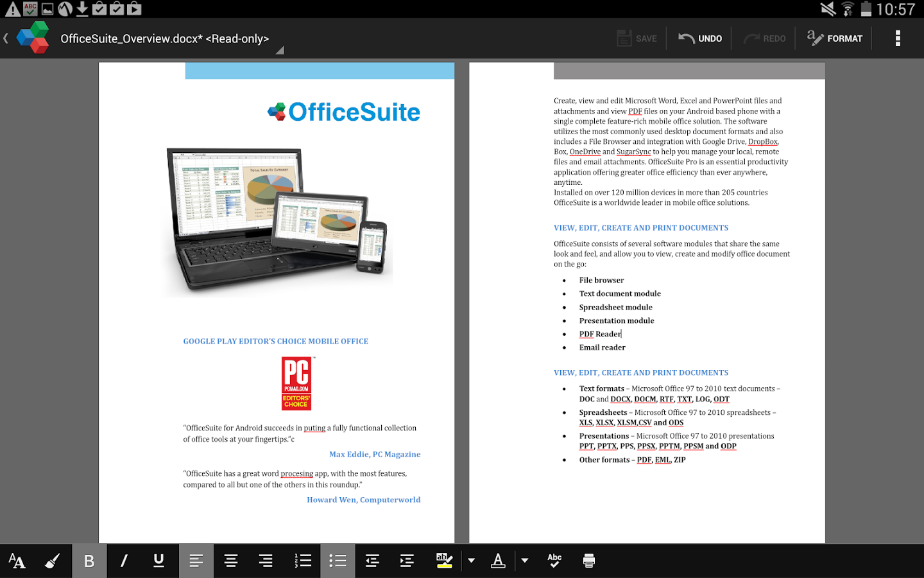Viewport: 924px width, 578px height.
Task: Open the DropBox hyperlink in the document
Action: (762, 141)
